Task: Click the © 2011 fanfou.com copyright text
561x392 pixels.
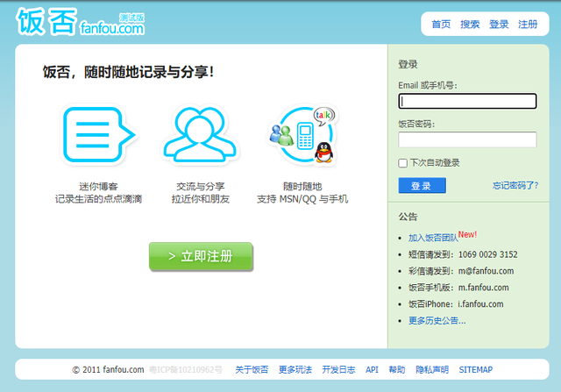Action: pos(108,370)
